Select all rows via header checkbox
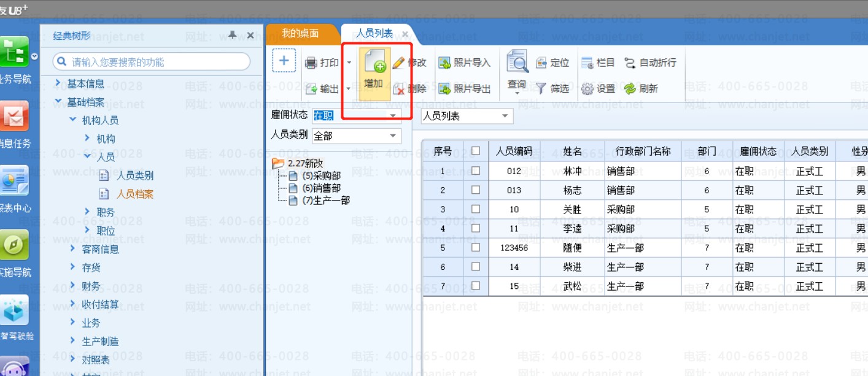Viewport: 868px width, 376px height. pos(476,151)
